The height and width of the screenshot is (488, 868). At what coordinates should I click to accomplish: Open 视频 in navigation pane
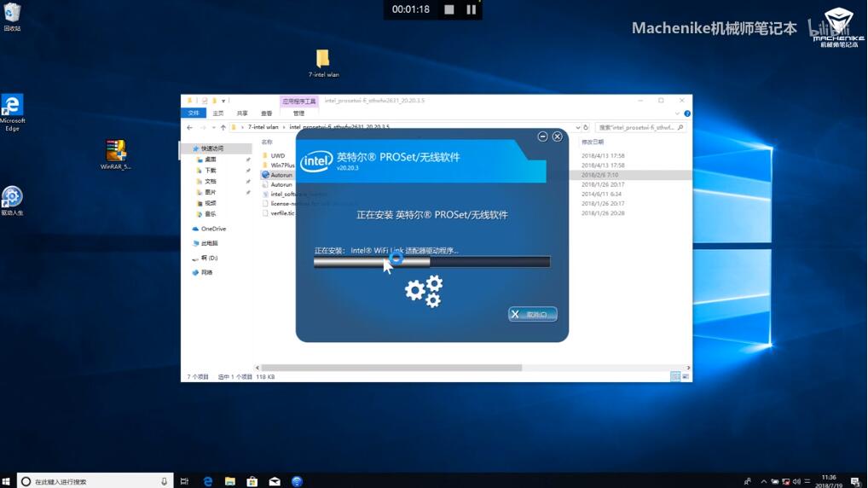tap(211, 203)
